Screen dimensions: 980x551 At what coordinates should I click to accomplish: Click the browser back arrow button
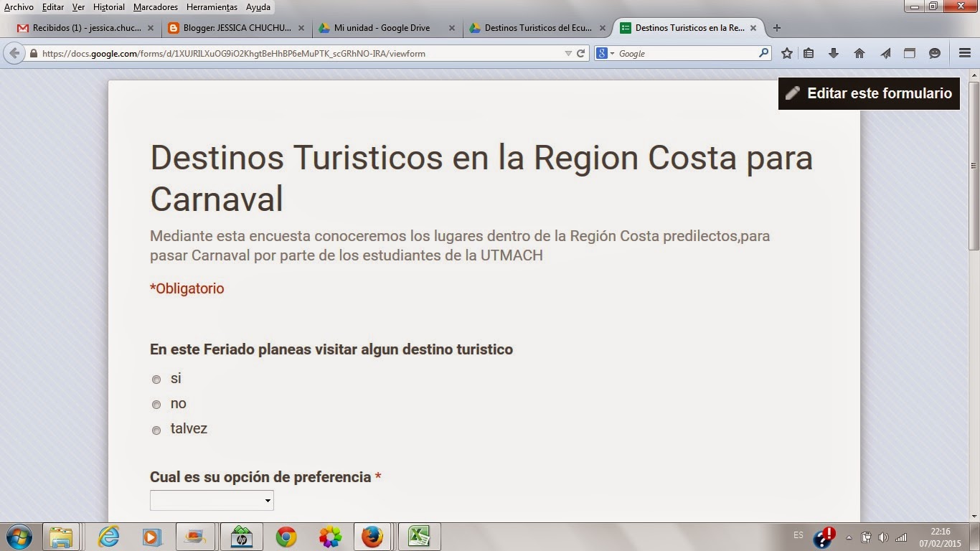[14, 53]
